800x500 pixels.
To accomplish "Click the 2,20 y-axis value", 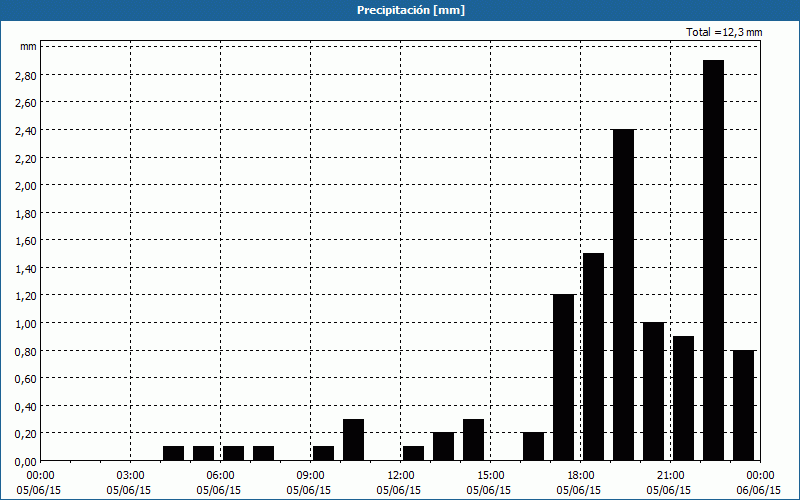I will 26,158.
